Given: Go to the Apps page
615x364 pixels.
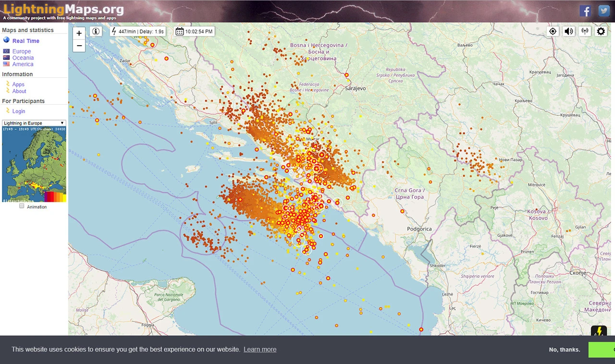Looking at the screenshot, I should coord(18,85).
